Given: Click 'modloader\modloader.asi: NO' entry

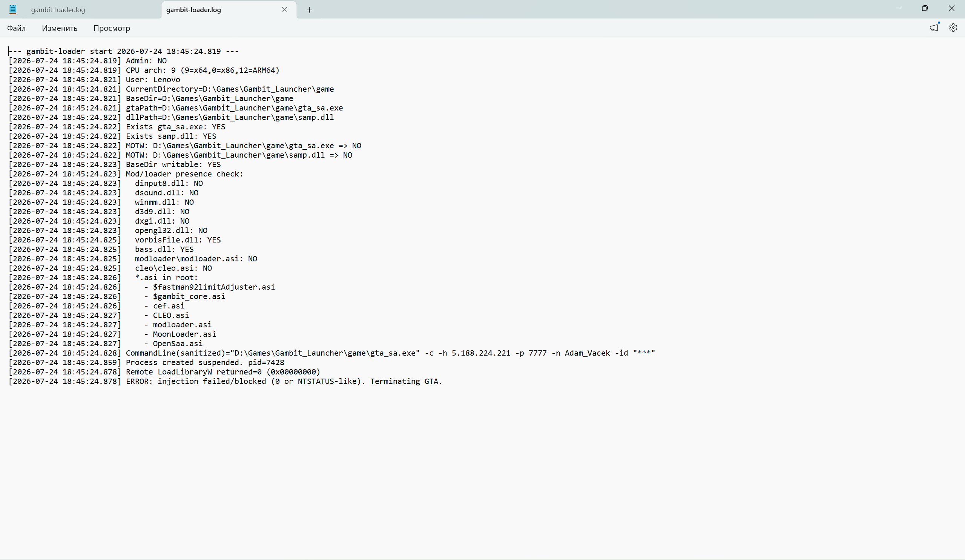Looking at the screenshot, I should [x=133, y=259].
